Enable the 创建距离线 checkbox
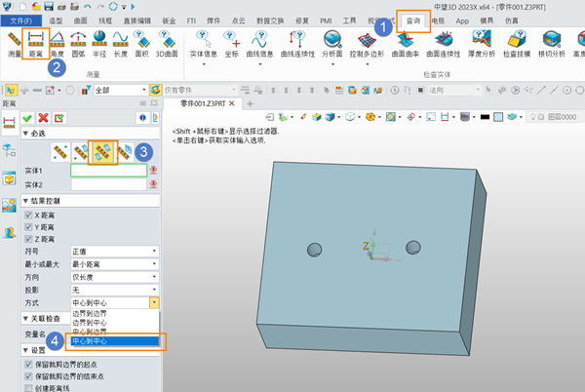Screen dimensions: 585x392 coord(28,388)
